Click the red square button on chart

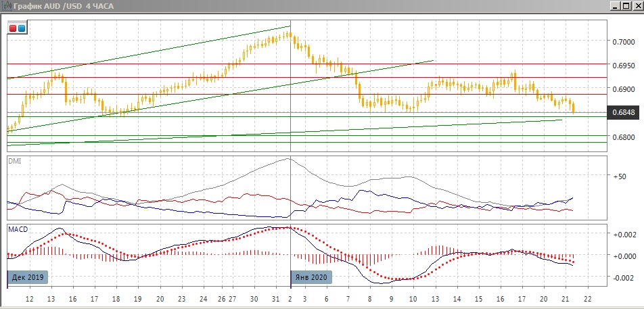coord(14,28)
